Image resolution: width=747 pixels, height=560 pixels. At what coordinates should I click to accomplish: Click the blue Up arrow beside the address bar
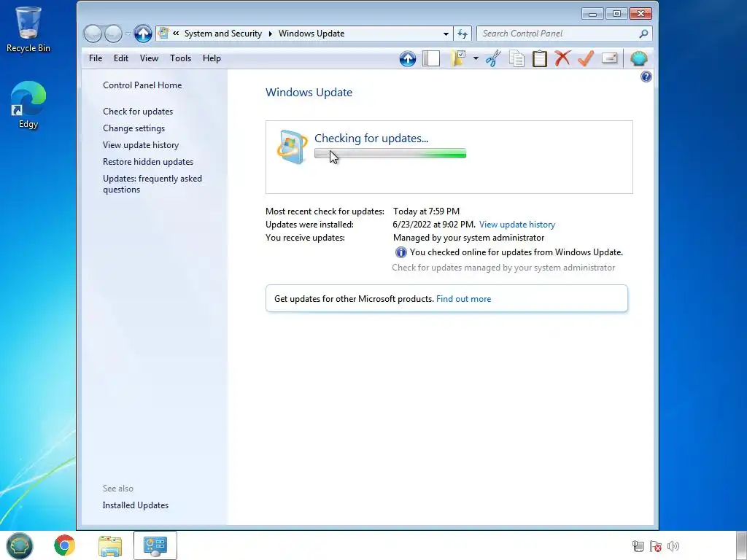coord(142,34)
